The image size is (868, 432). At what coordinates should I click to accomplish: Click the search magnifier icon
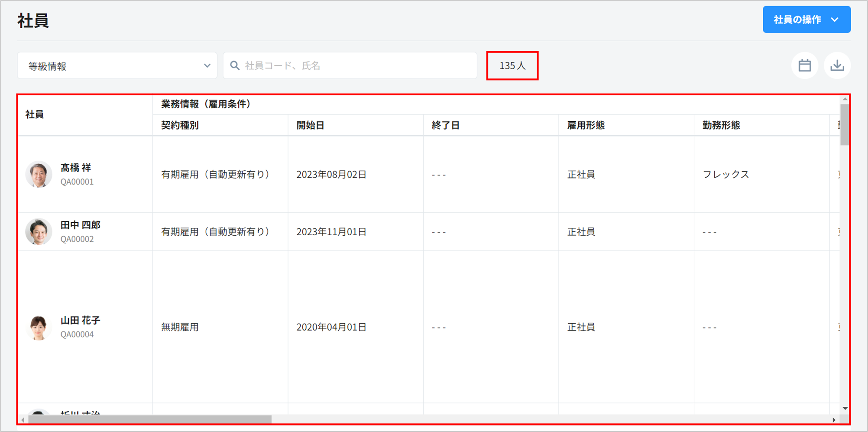coord(235,65)
